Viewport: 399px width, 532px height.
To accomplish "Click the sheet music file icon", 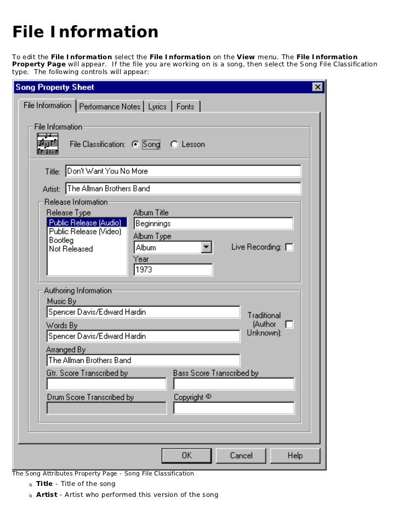I will 48,144.
